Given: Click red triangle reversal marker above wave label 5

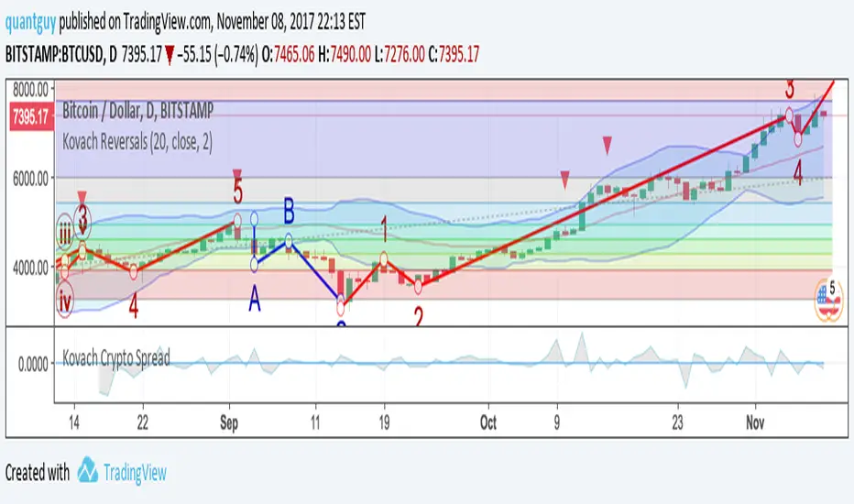Looking at the screenshot, I should tap(237, 173).
